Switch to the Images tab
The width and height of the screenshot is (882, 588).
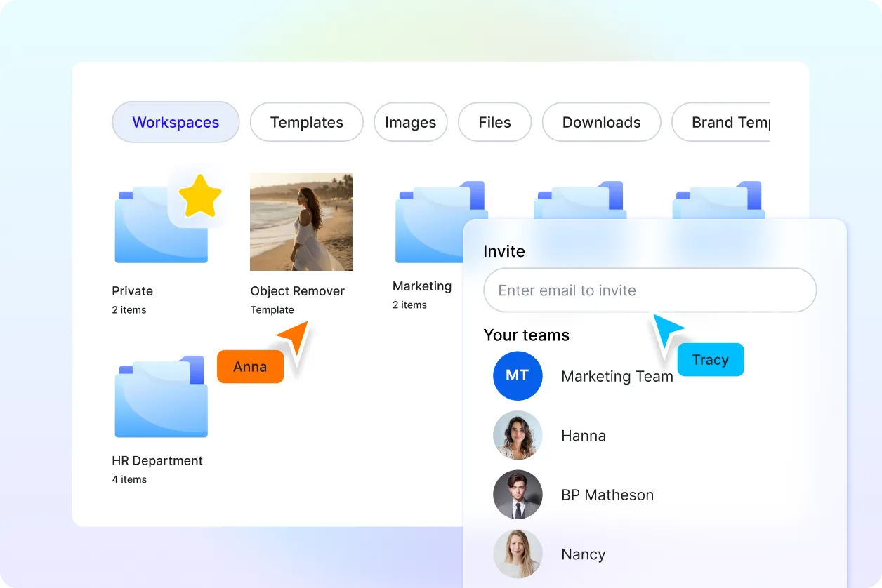pos(410,122)
